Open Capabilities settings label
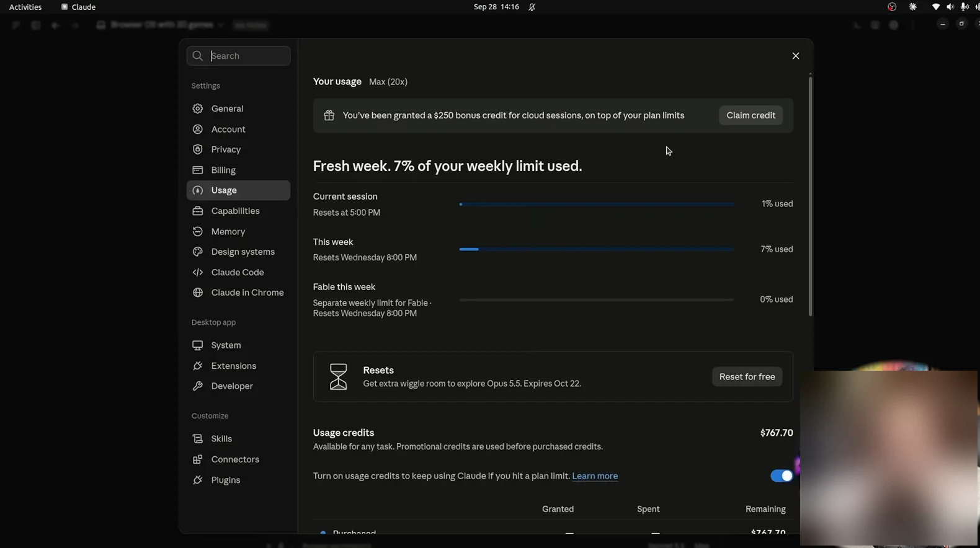The image size is (980, 548). point(236,211)
